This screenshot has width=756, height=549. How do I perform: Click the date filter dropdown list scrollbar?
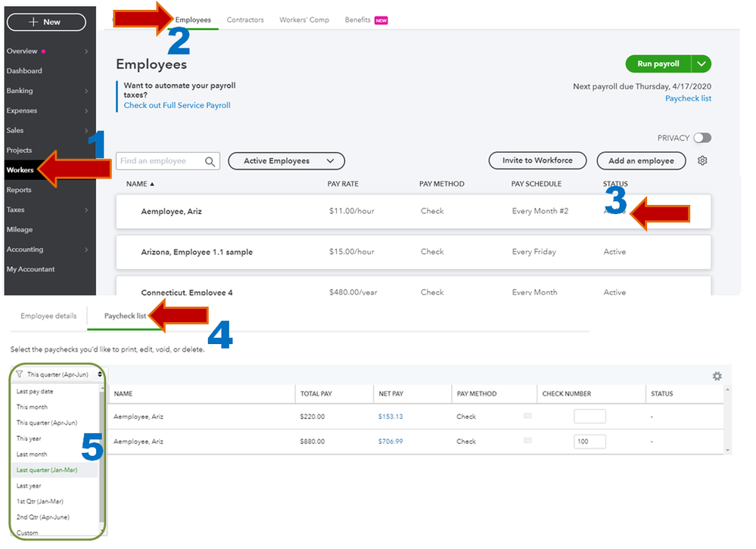pyautogui.click(x=101, y=457)
